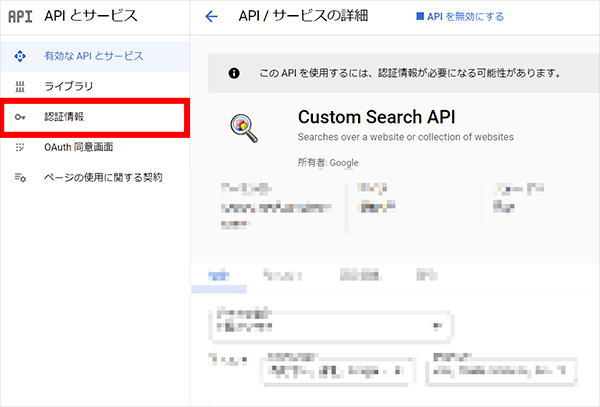The width and height of the screenshot is (600, 407).
Task: Click the Custom Search API heading
Action: coord(377,117)
